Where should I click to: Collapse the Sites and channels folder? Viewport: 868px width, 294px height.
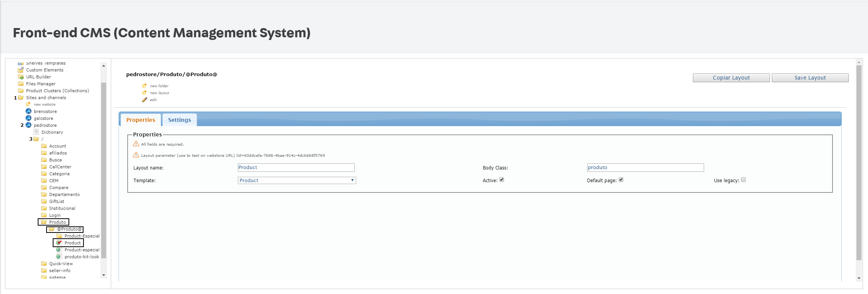pyautogui.click(x=21, y=98)
